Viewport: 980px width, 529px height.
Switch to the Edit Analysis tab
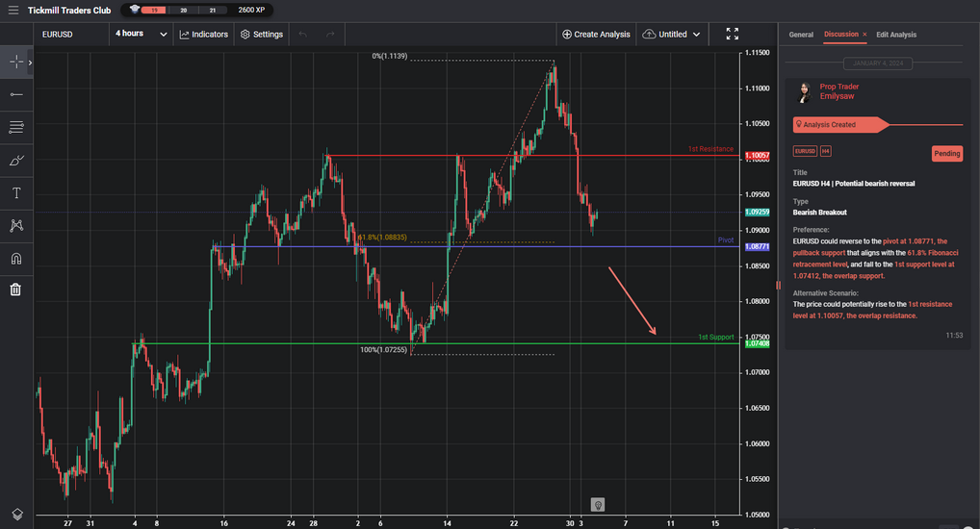[x=895, y=35]
